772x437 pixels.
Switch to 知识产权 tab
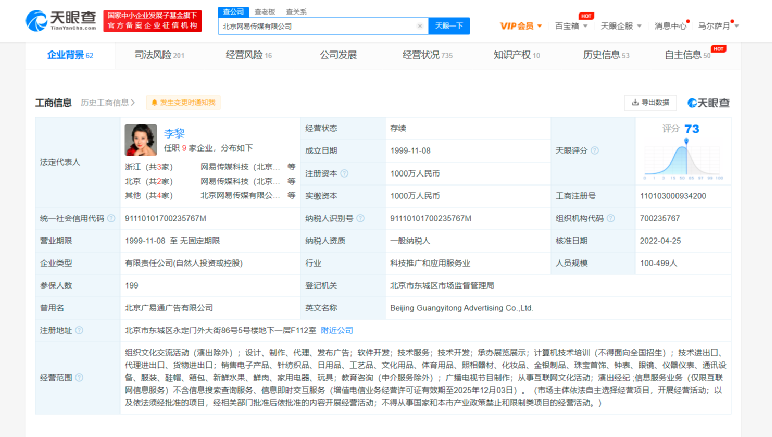click(516, 55)
